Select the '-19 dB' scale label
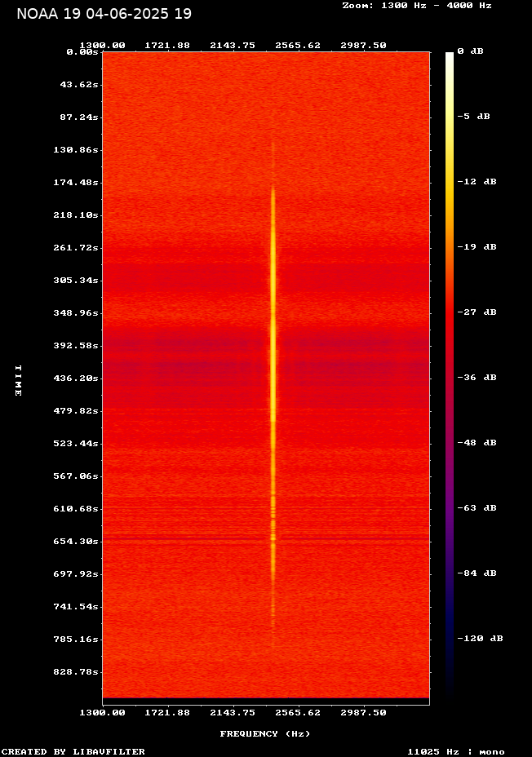The width and height of the screenshot is (532, 757). click(x=477, y=246)
